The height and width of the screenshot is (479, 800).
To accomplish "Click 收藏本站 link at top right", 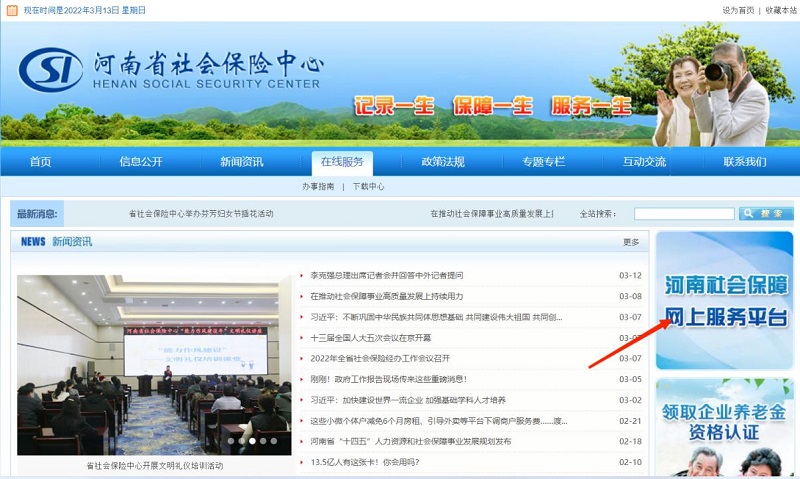I will [780, 10].
